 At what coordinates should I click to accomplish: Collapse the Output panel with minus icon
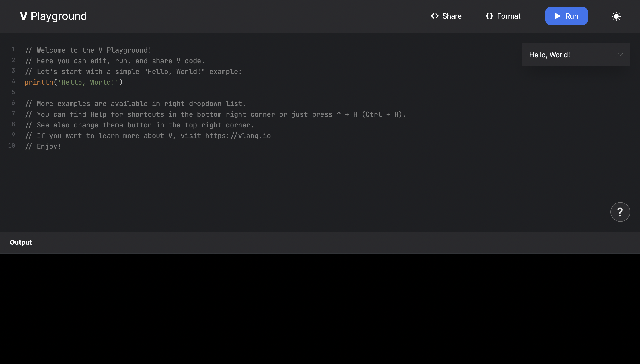point(623,243)
